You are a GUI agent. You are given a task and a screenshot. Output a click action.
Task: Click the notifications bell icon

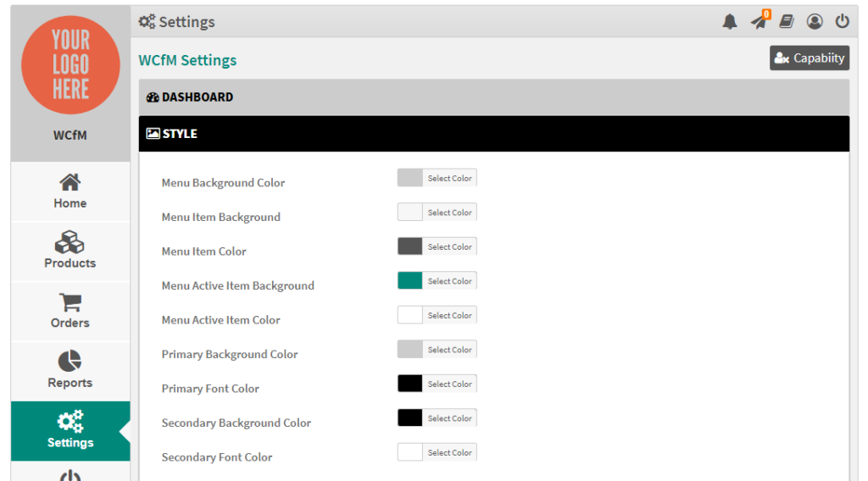(x=730, y=21)
